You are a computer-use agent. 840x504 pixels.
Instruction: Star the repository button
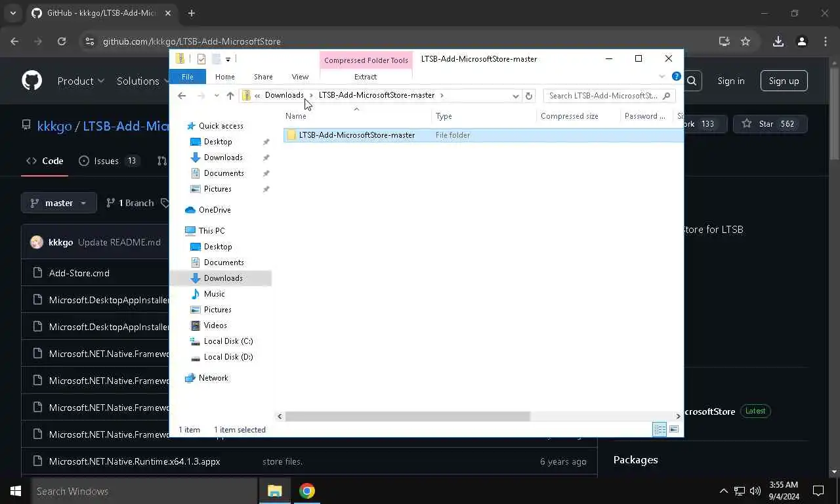coord(770,124)
